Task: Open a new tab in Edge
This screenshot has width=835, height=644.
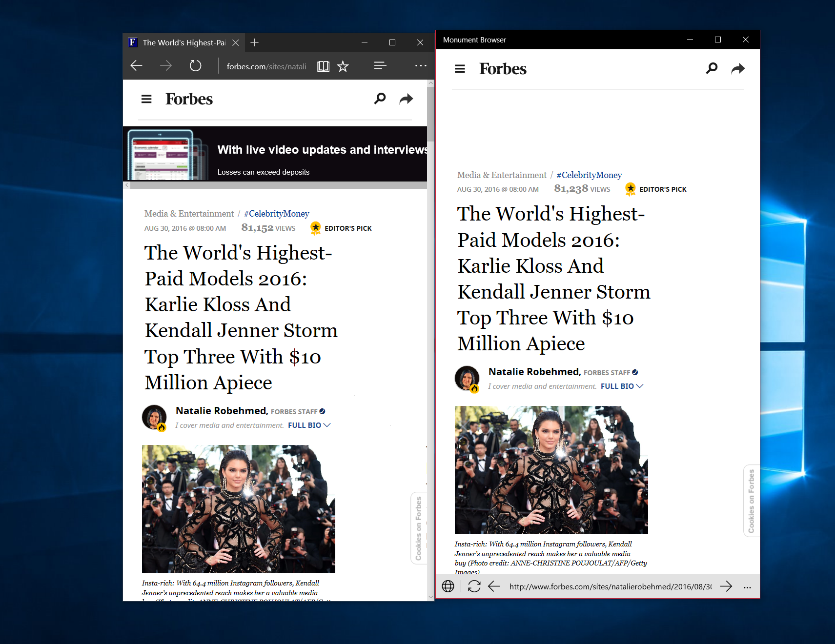Action: tap(254, 42)
